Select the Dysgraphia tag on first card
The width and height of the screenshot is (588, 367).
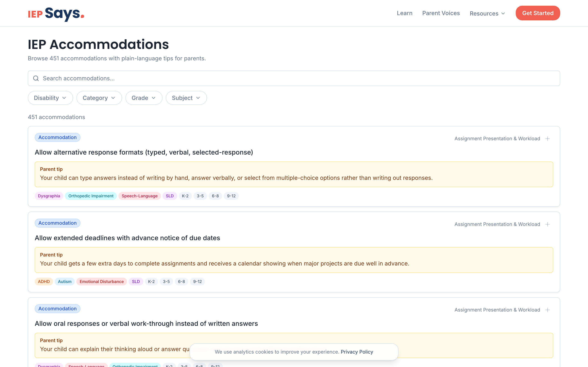tap(49, 196)
